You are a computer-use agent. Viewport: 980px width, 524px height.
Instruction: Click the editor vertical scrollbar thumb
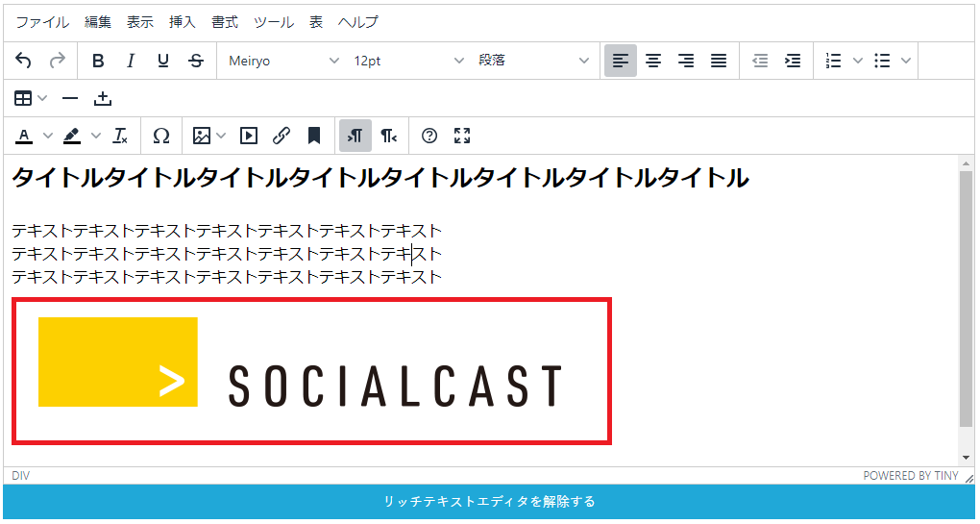tap(966, 298)
